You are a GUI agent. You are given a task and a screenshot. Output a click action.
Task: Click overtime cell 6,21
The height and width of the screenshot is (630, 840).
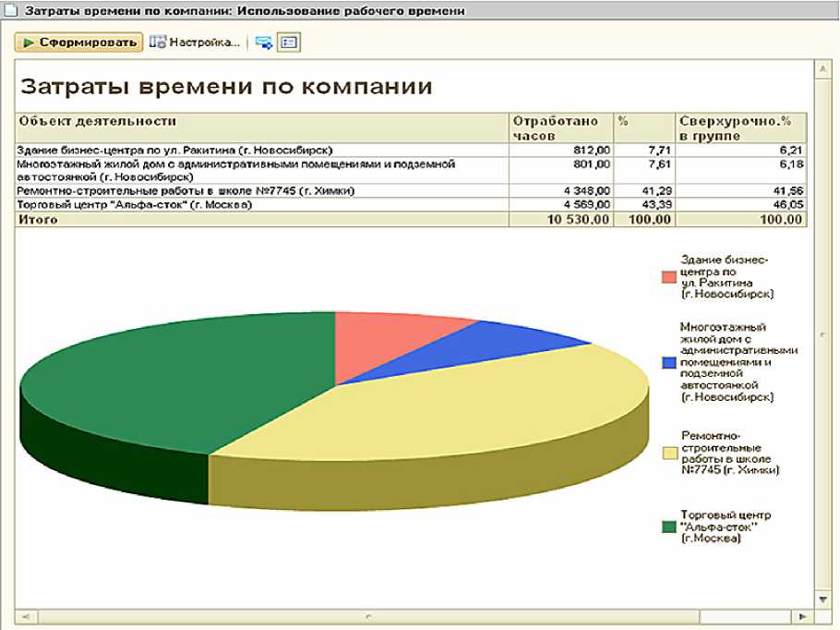791,151
